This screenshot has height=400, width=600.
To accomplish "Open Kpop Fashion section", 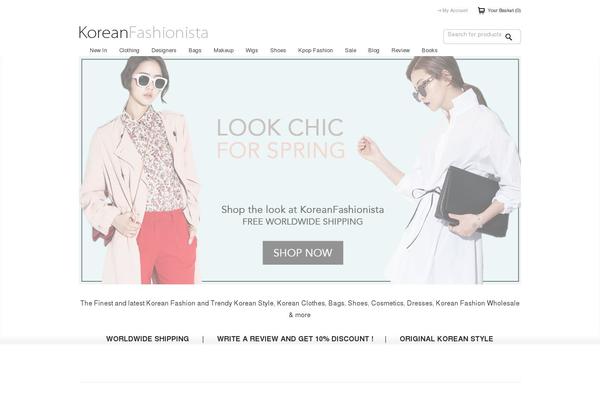I will (x=315, y=50).
